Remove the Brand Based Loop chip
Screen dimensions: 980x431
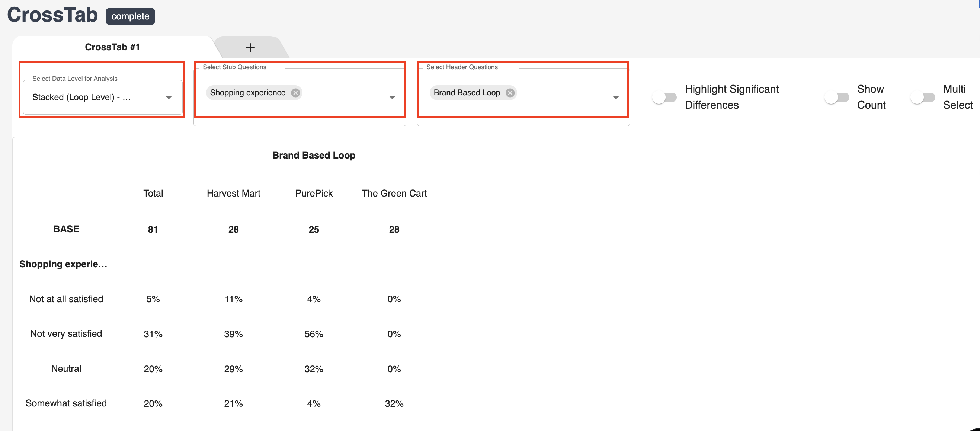[510, 93]
